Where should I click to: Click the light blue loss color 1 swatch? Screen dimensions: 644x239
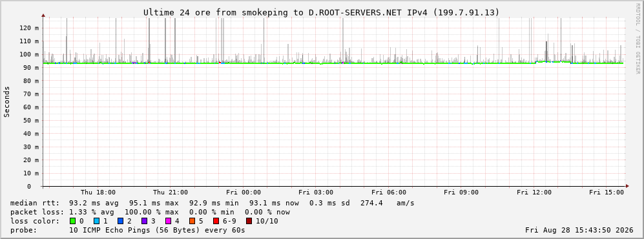click(x=97, y=221)
